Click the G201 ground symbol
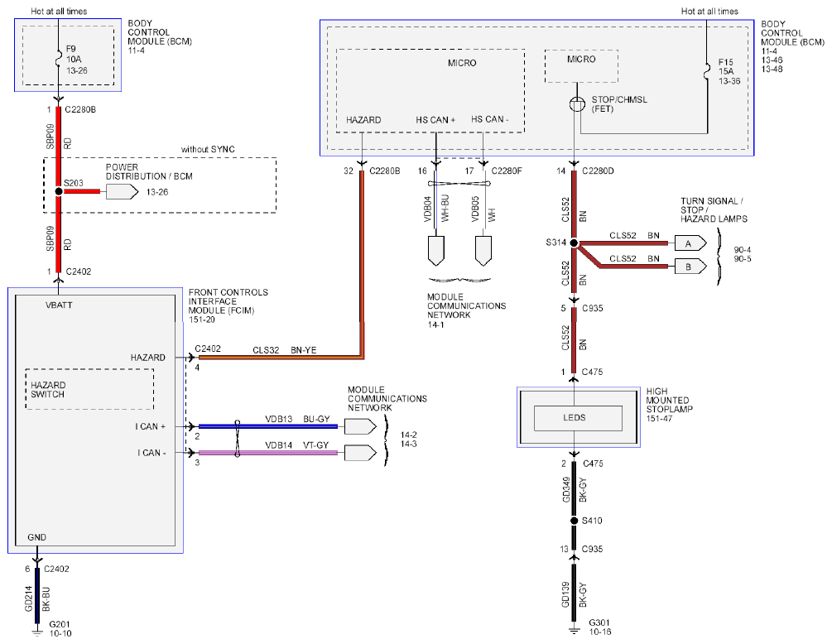The width and height of the screenshot is (832, 644). click(x=36, y=632)
